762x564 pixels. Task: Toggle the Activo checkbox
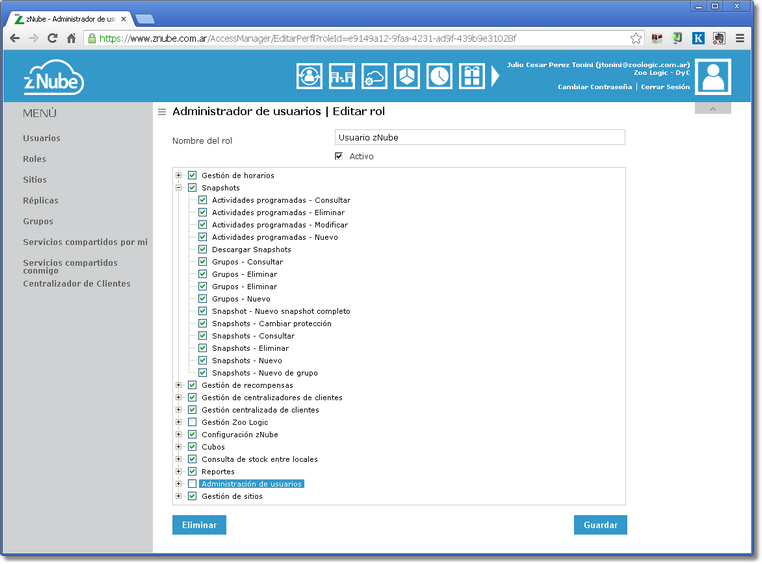point(339,156)
